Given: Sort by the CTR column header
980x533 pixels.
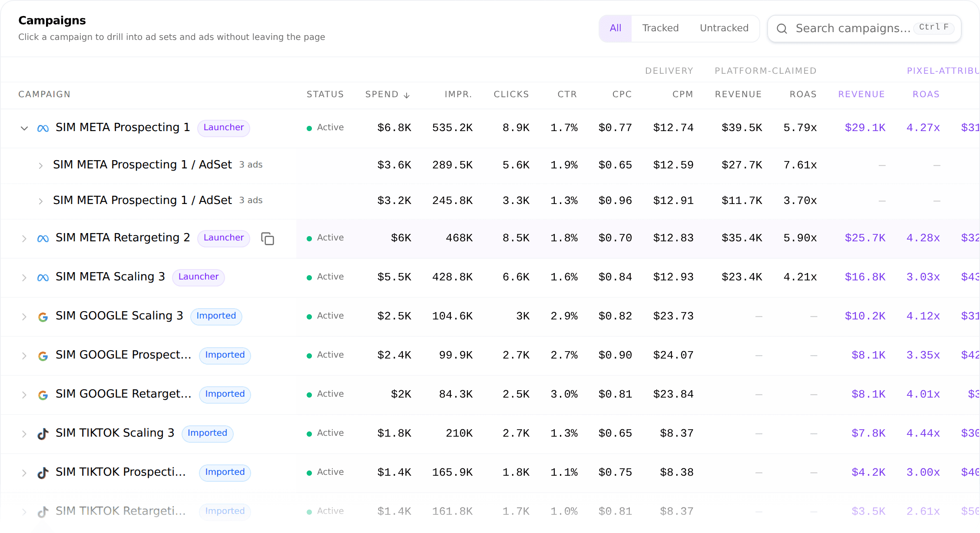Looking at the screenshot, I should click(567, 94).
